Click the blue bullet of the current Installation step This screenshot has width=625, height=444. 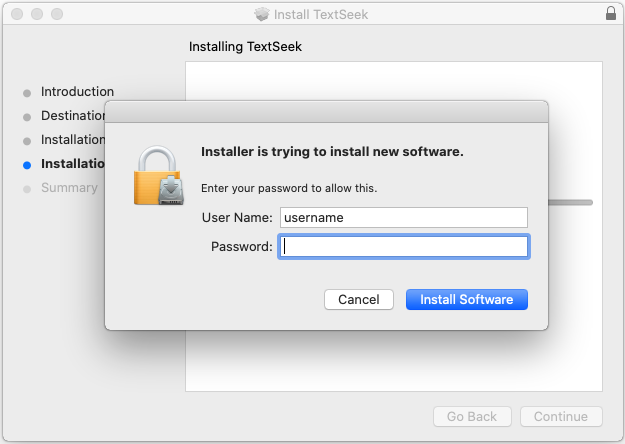(x=27, y=164)
